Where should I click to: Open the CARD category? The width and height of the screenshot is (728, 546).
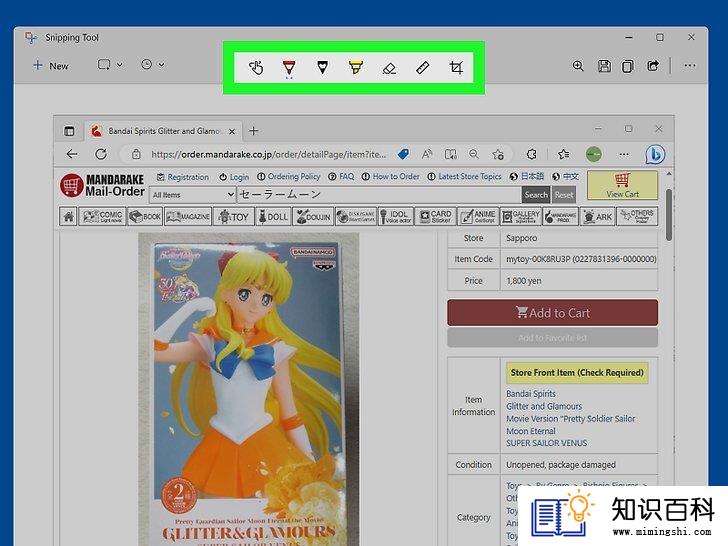(435, 216)
